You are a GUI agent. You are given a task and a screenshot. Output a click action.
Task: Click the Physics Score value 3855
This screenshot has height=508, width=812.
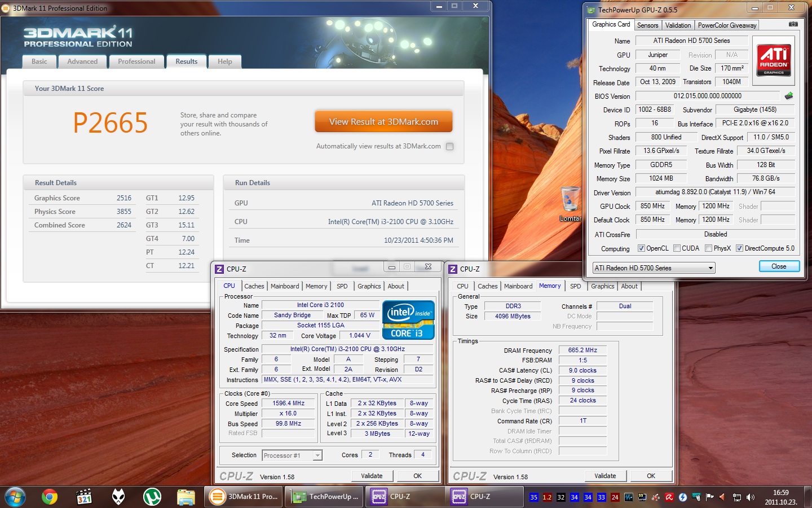click(124, 212)
